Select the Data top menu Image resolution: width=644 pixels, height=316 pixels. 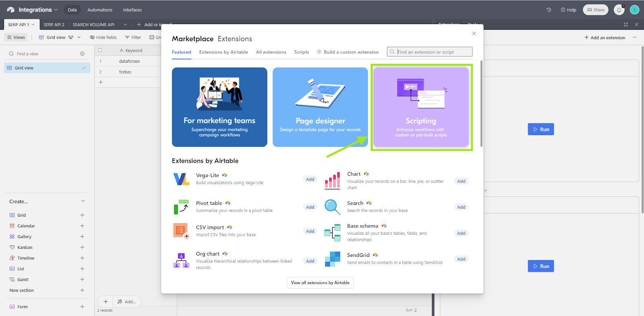pyautogui.click(x=72, y=10)
